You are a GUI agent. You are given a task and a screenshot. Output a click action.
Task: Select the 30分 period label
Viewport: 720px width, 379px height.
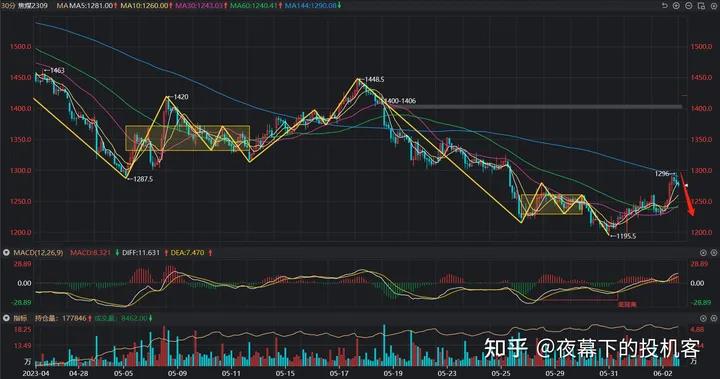[8, 6]
